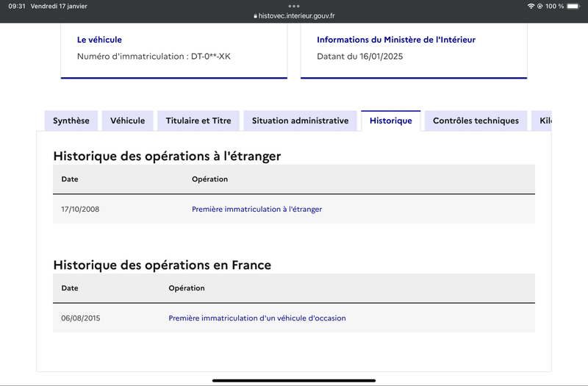588x386 pixels.
Task: Click Informations du Ministère de l'Intérieur heading
Action: click(x=396, y=40)
